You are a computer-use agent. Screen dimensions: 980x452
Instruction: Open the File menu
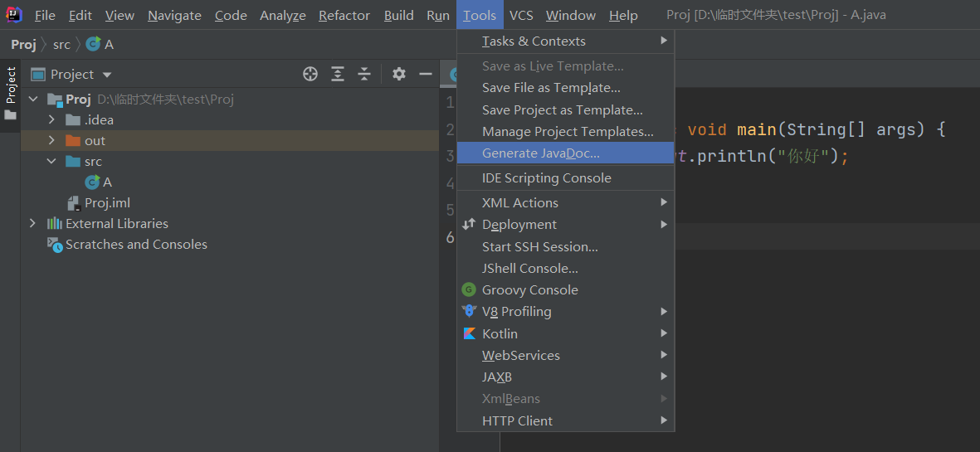[x=45, y=15]
